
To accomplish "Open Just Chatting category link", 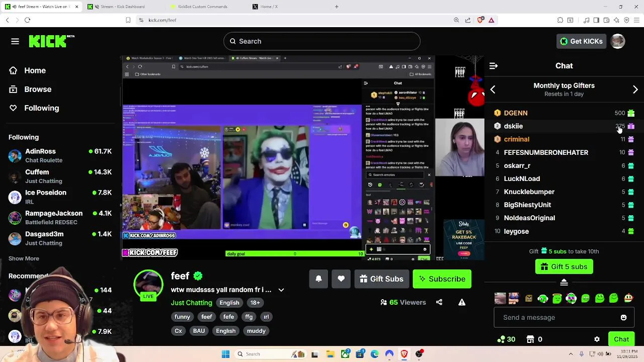I will click(x=191, y=303).
